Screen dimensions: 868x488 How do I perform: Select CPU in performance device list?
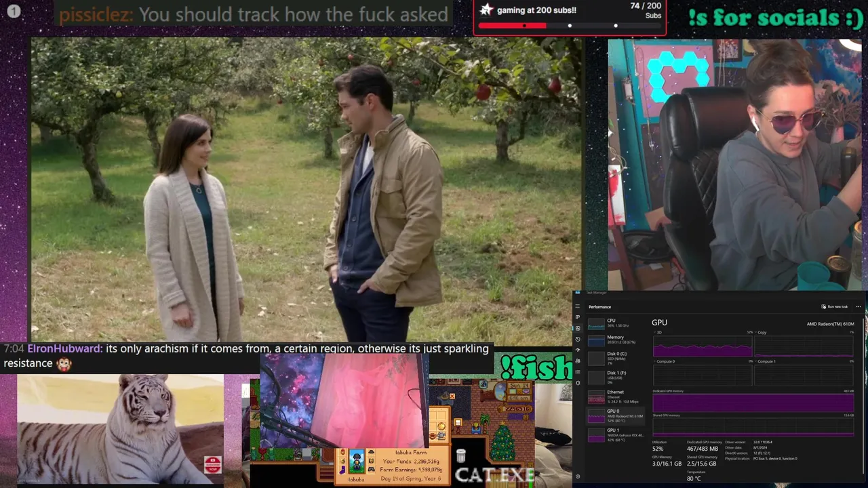615,324
